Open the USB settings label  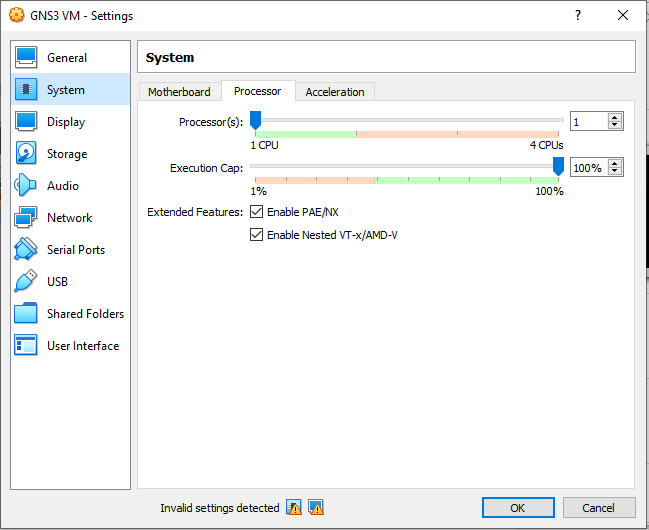coord(58,282)
